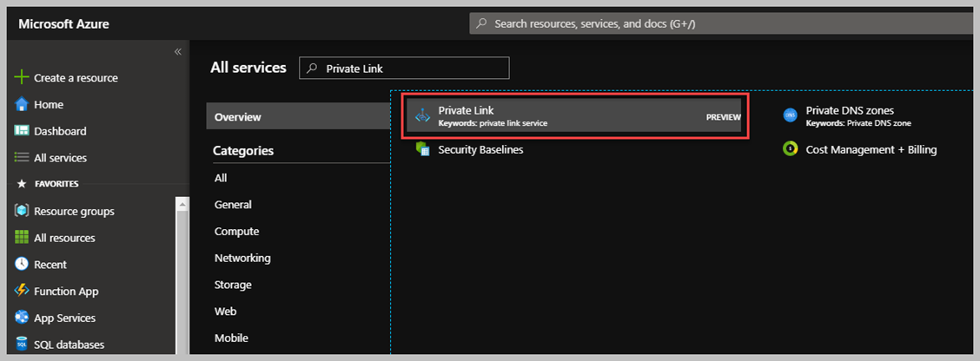Click the Security Baselines shield icon
Image resolution: width=980 pixels, height=361 pixels.
click(423, 149)
